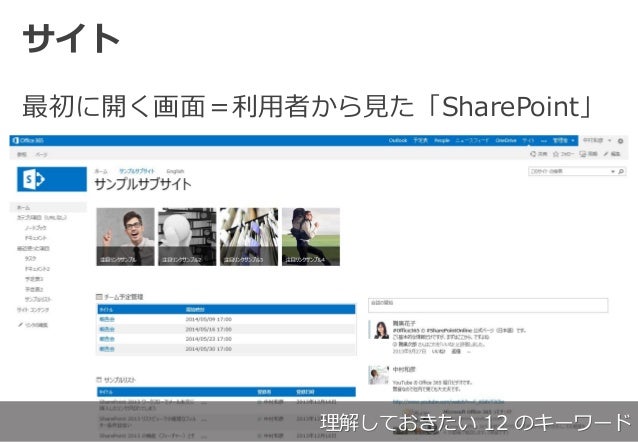
Task: Click "2014/05/09 17:00" date cell
Action: pyautogui.click(x=209, y=319)
